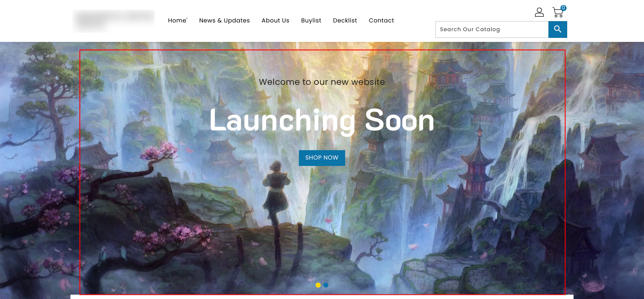Screen dimensions: 644x299
Task: Focus the Search Our Catalog field
Action: click(x=492, y=29)
